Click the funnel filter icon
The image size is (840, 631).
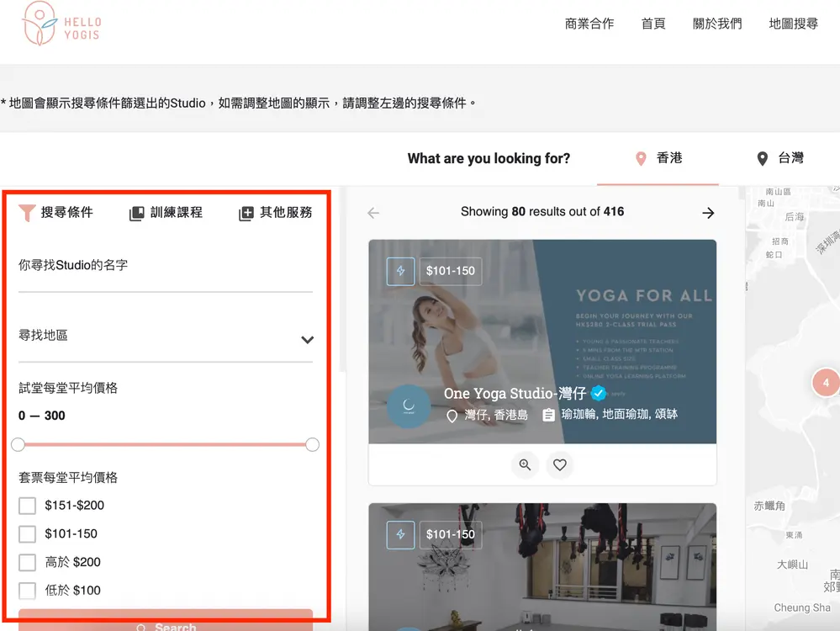(x=27, y=213)
